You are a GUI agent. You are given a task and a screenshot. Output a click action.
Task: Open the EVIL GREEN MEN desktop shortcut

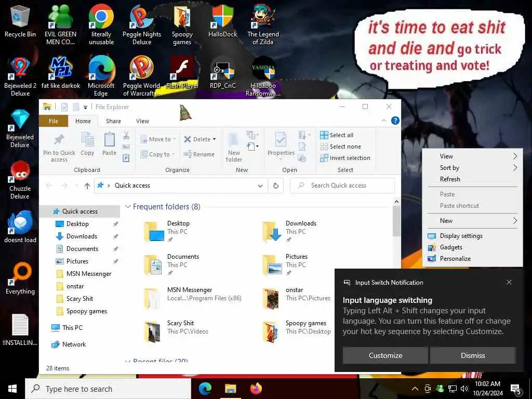[x=60, y=24]
